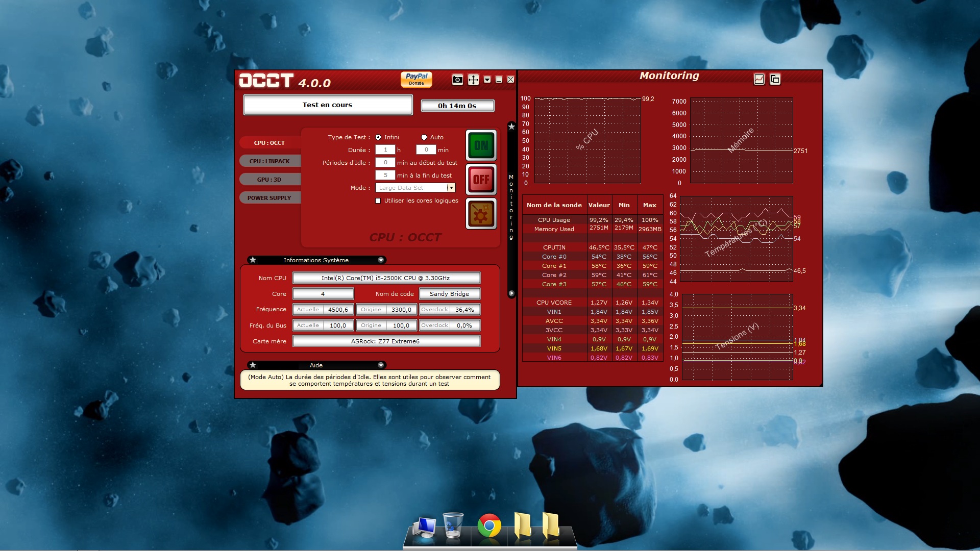Click the move window arrows icon

473,80
